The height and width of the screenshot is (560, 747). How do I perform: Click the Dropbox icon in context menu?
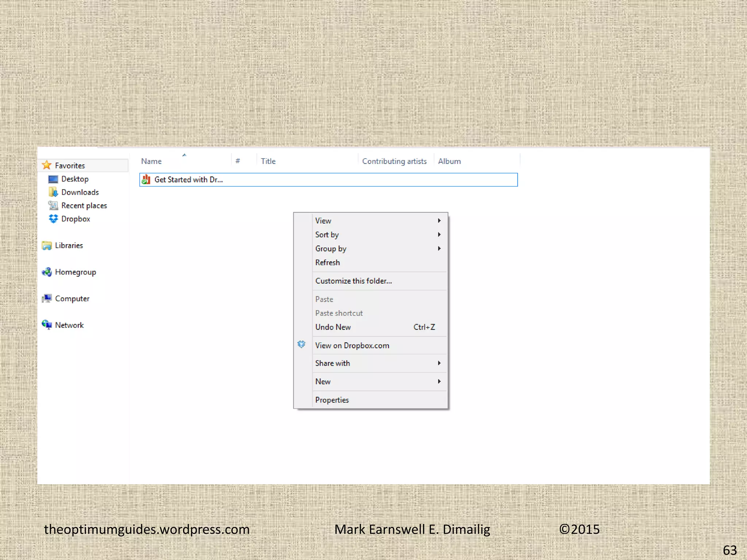(301, 345)
